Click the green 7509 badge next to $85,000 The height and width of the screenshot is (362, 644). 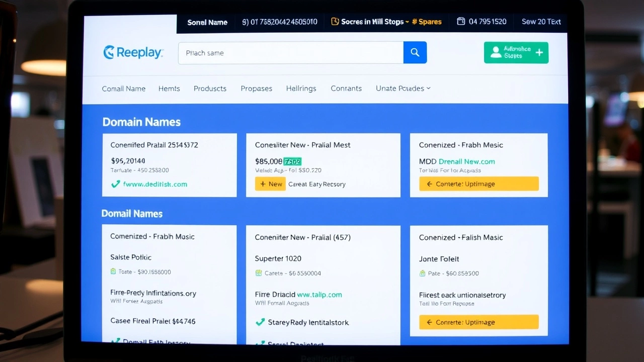point(292,161)
